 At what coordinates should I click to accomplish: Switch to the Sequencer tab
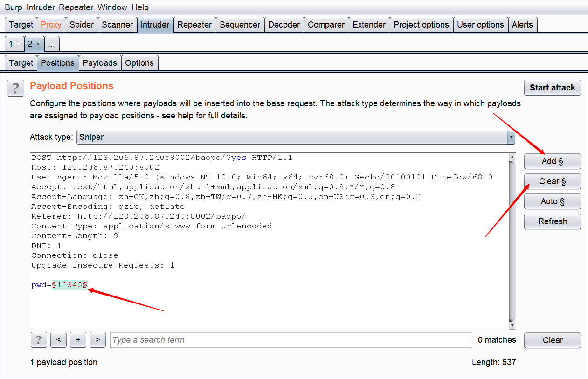coord(240,25)
